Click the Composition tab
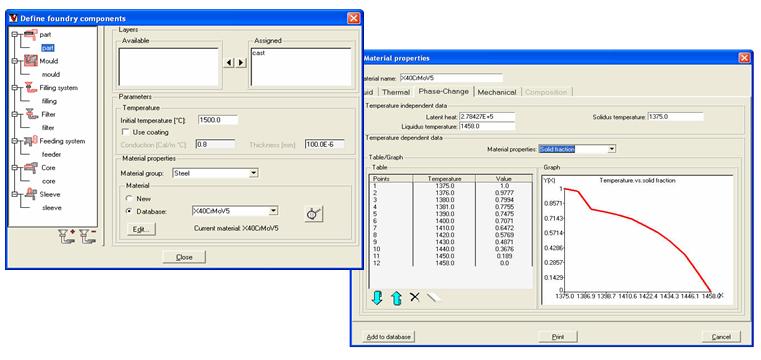 546,92
